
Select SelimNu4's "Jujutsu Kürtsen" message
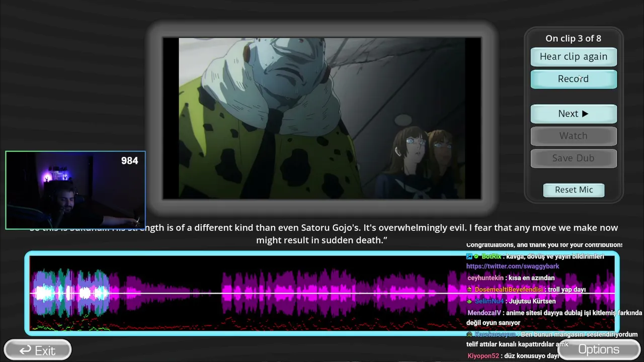(511, 301)
